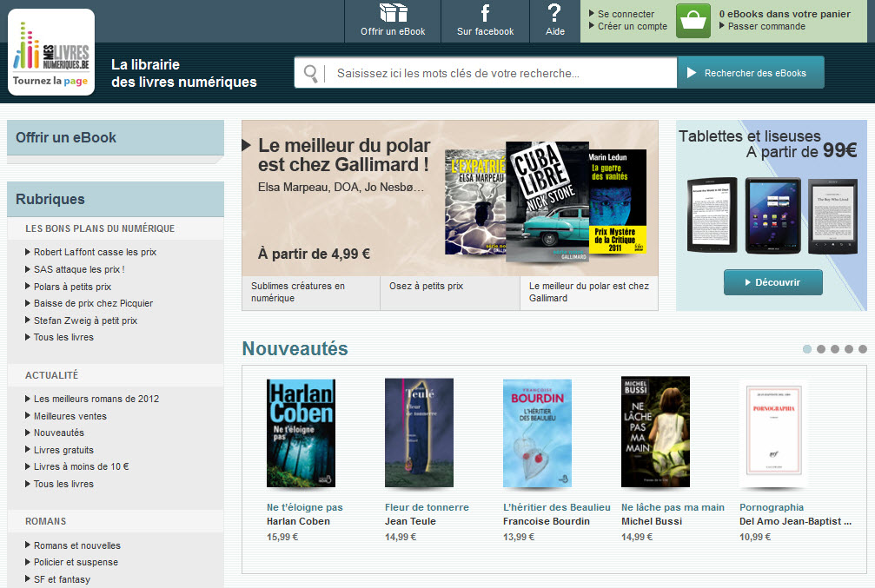Click the L'Expatriée book cover
Viewport: 875px width, 588px height.
coord(475,202)
